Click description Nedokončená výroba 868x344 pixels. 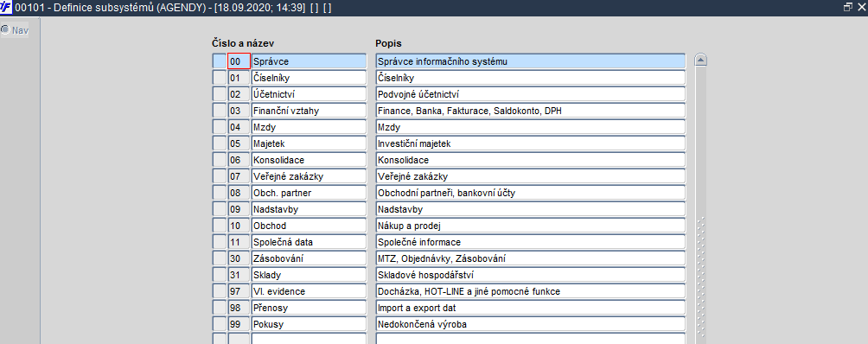[530, 323]
